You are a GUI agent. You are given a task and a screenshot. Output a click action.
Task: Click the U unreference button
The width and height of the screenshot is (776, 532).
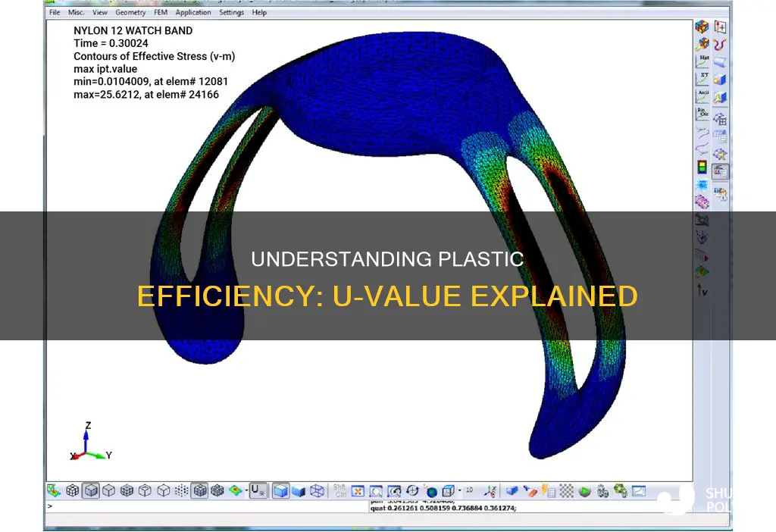pos(258,490)
